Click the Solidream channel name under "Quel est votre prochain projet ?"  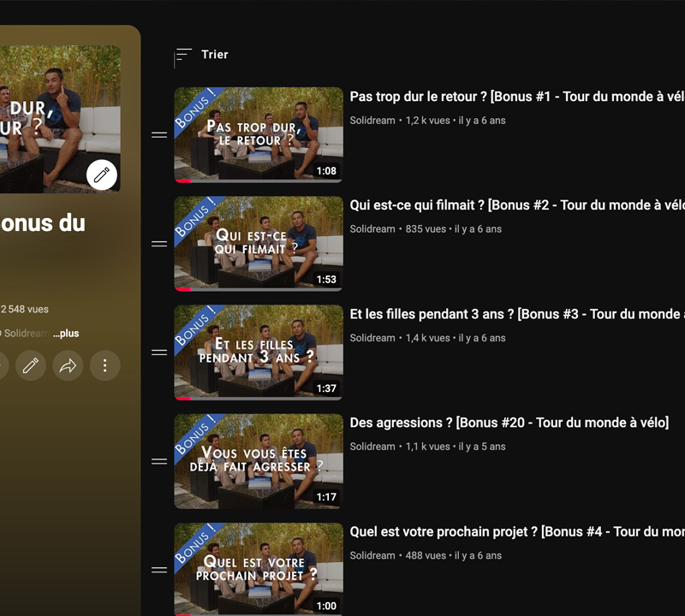point(372,555)
